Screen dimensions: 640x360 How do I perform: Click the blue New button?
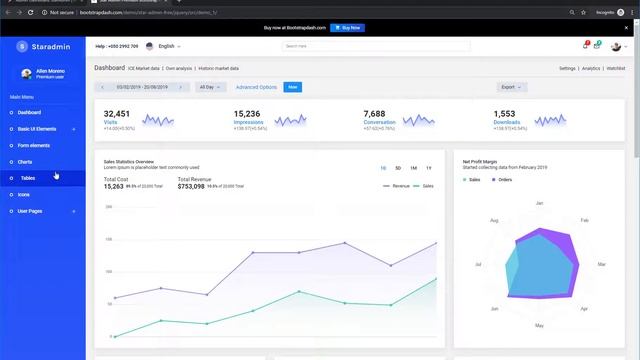pyautogui.click(x=293, y=87)
